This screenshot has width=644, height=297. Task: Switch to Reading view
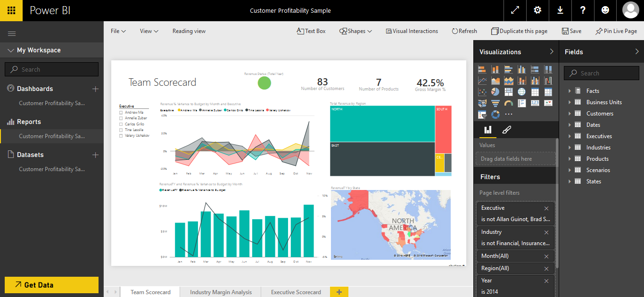(x=189, y=31)
